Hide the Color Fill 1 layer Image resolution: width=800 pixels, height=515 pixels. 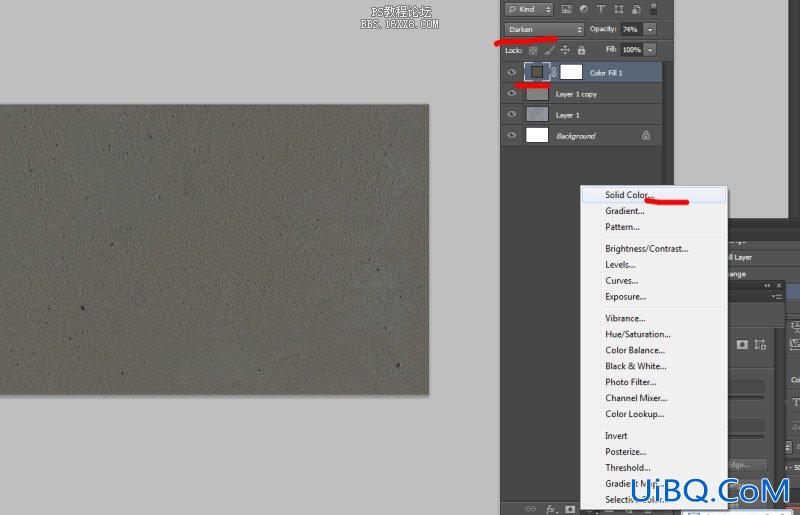[x=512, y=72]
